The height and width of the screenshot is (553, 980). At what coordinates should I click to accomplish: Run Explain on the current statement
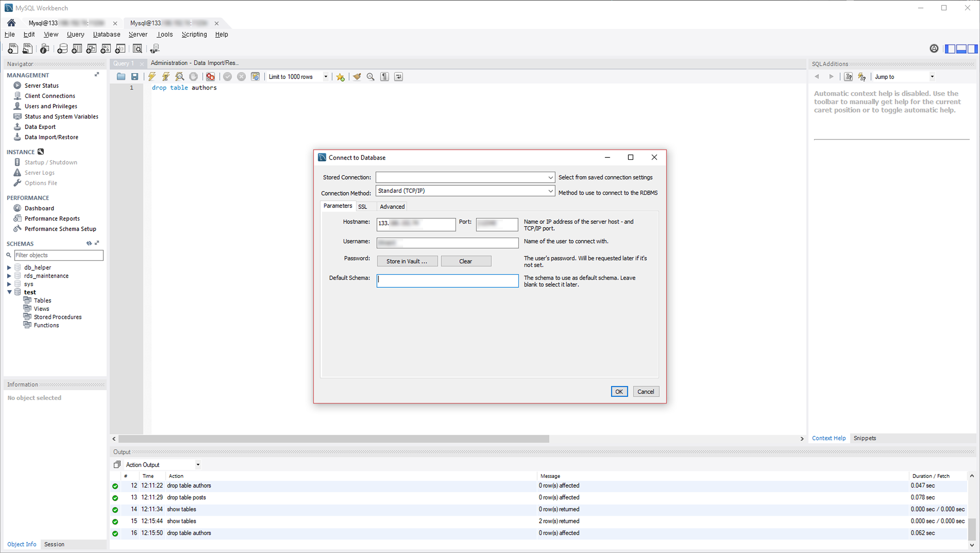(x=180, y=77)
